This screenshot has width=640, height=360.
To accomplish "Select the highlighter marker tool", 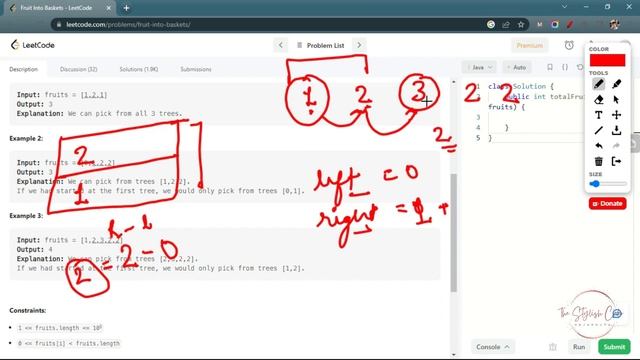I will (x=616, y=84).
